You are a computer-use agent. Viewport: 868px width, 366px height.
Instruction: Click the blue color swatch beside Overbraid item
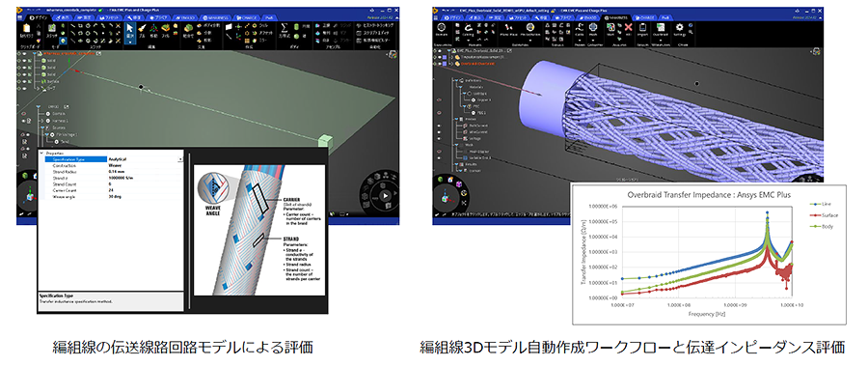(445, 64)
